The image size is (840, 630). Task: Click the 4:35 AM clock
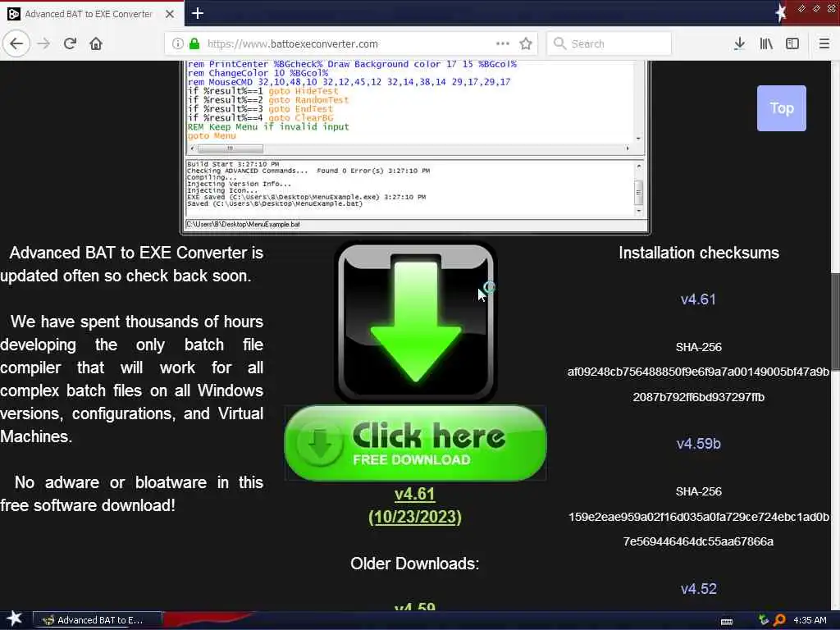(x=810, y=620)
